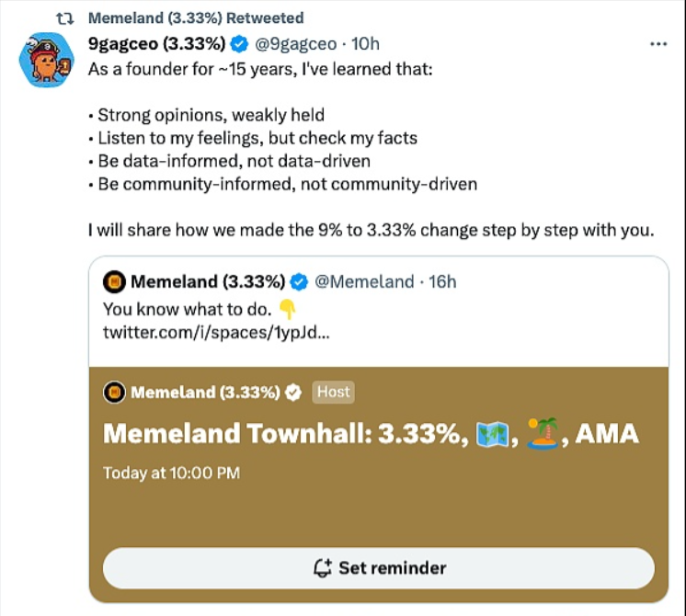Image resolution: width=686 pixels, height=616 pixels.
Task: Click the verified badge in the Space card
Action: (x=294, y=393)
